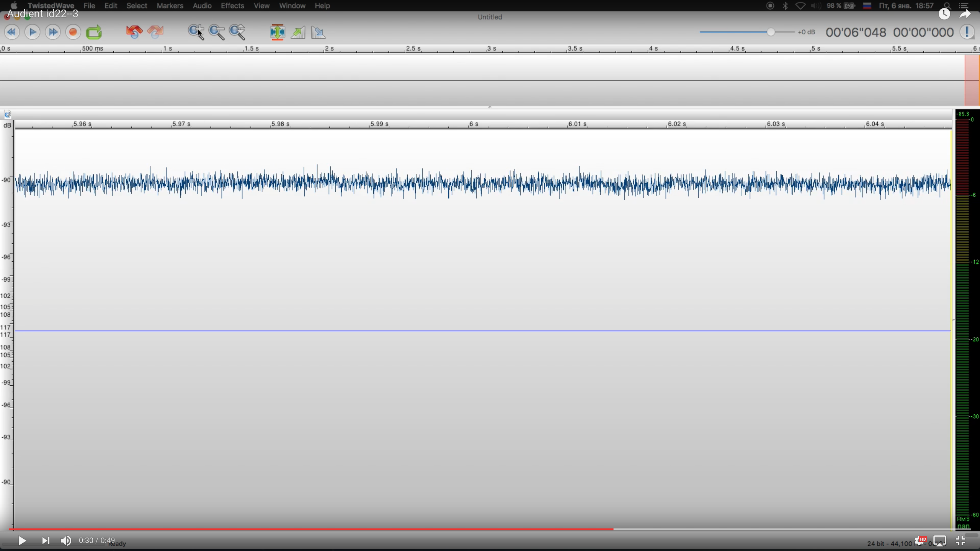The height and width of the screenshot is (551, 980).
Task: Click the red video progress bar
Action: [306, 529]
